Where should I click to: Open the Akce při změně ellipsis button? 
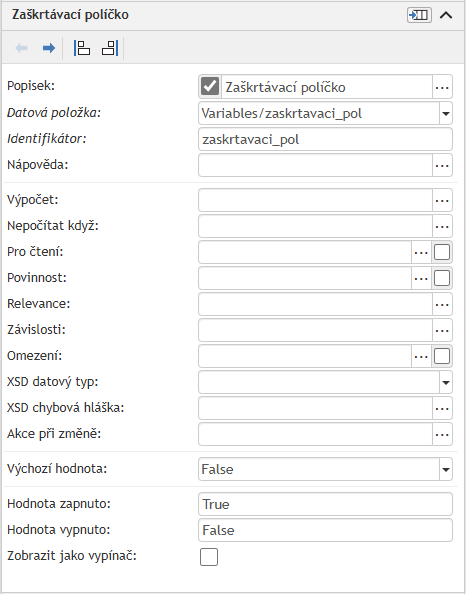442,434
